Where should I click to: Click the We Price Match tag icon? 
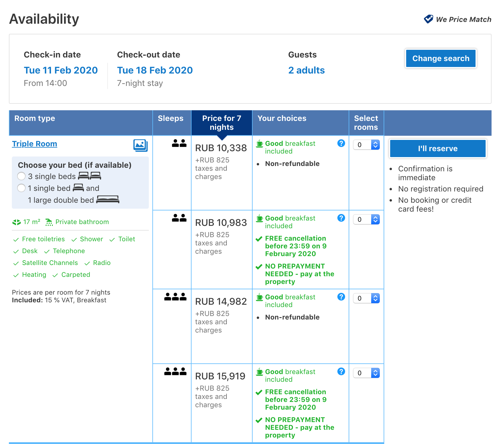pos(428,19)
